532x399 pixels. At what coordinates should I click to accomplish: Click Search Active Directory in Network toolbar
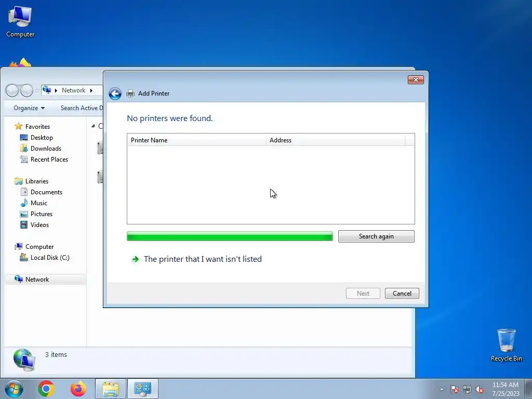point(82,108)
